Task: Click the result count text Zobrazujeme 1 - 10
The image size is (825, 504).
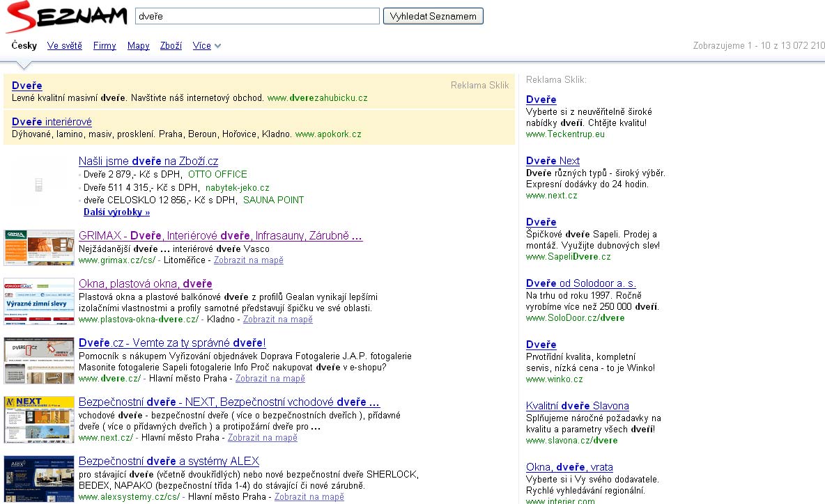Action: [759, 46]
